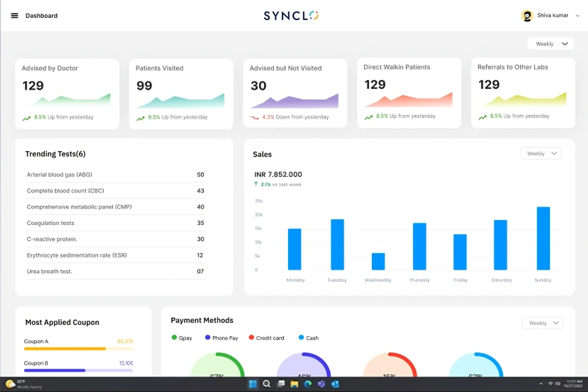Click the Advised by Doctor trend arrow icon
The image size is (588, 392).
pyautogui.click(x=27, y=118)
